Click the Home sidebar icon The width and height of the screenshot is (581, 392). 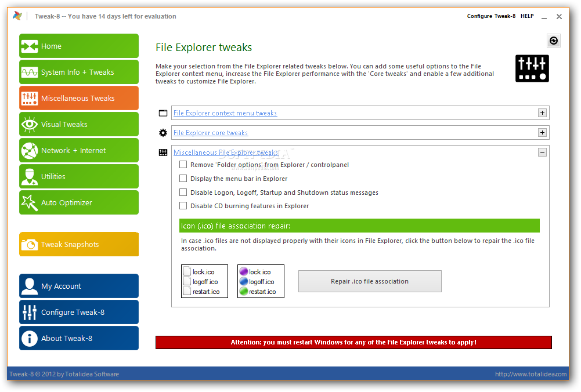click(29, 46)
